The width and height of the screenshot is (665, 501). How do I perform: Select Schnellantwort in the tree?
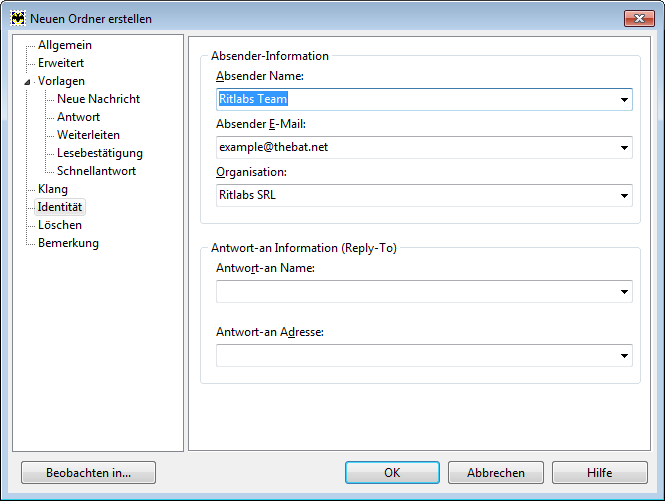coord(96,171)
